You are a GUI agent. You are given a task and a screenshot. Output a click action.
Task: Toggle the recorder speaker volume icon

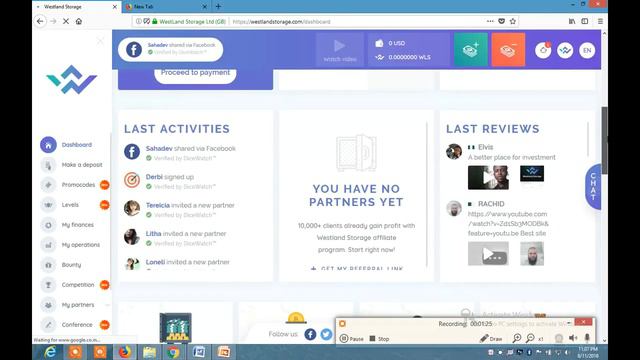point(573,338)
